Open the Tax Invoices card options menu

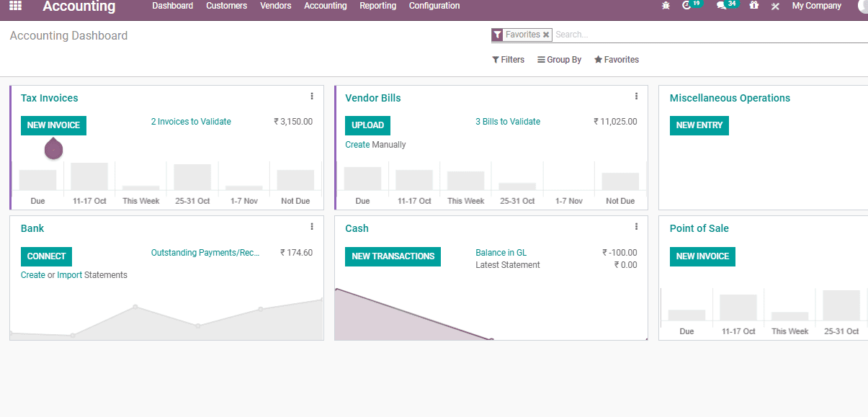[312, 96]
